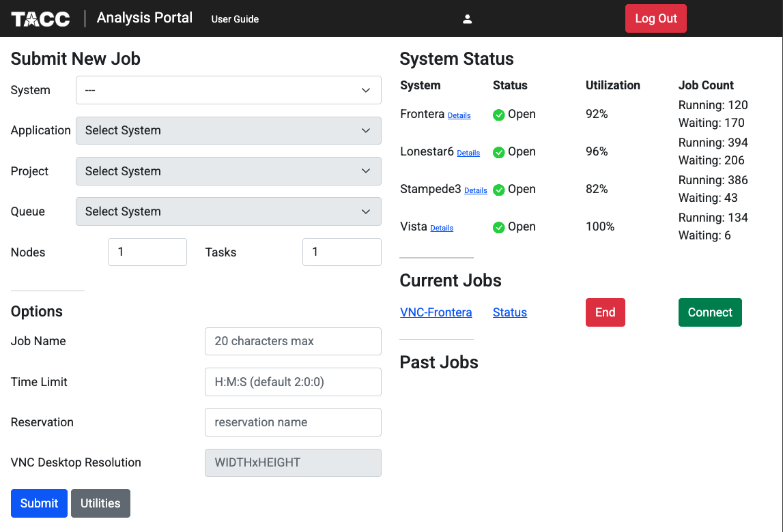
Task: Click the green Open status icon for Vista
Action: 498,226
